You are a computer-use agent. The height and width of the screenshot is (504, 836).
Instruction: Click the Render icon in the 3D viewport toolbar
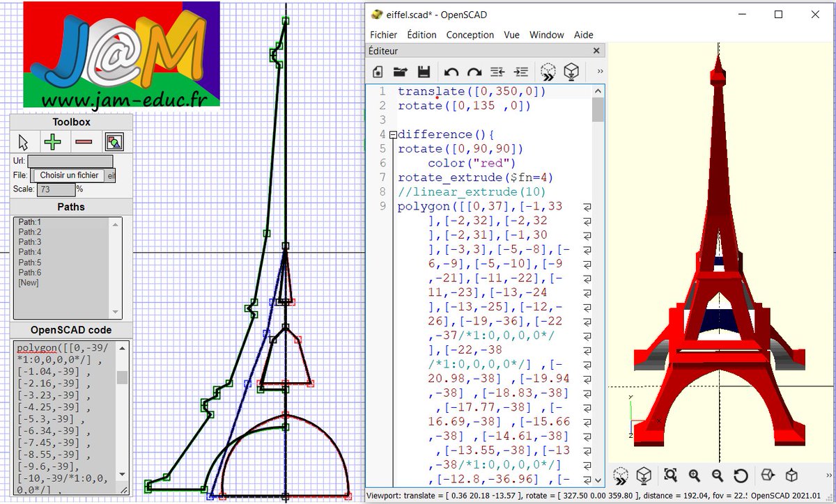(644, 475)
